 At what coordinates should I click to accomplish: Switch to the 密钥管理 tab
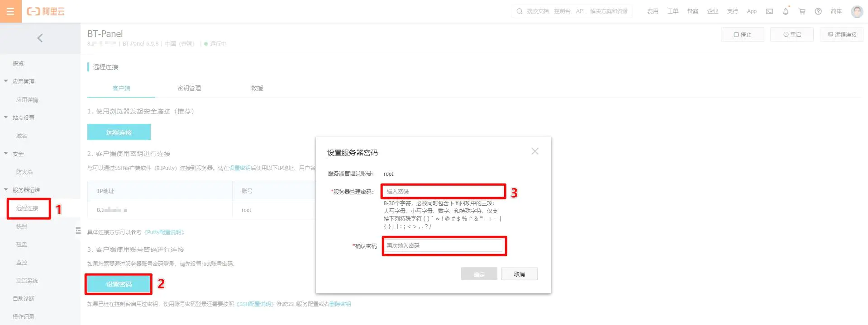[189, 88]
